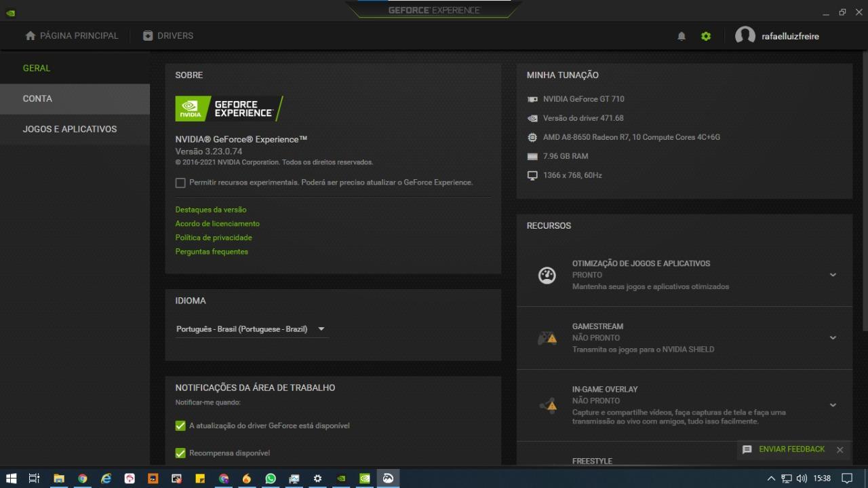This screenshot has width=868, height=488.
Task: Open File Explorer from the taskbar
Action: 58,478
